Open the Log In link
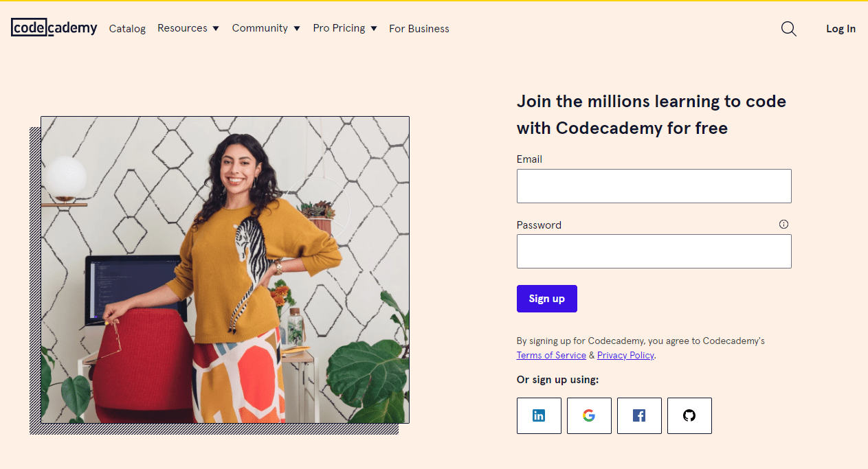This screenshot has height=469, width=868. pyautogui.click(x=841, y=29)
